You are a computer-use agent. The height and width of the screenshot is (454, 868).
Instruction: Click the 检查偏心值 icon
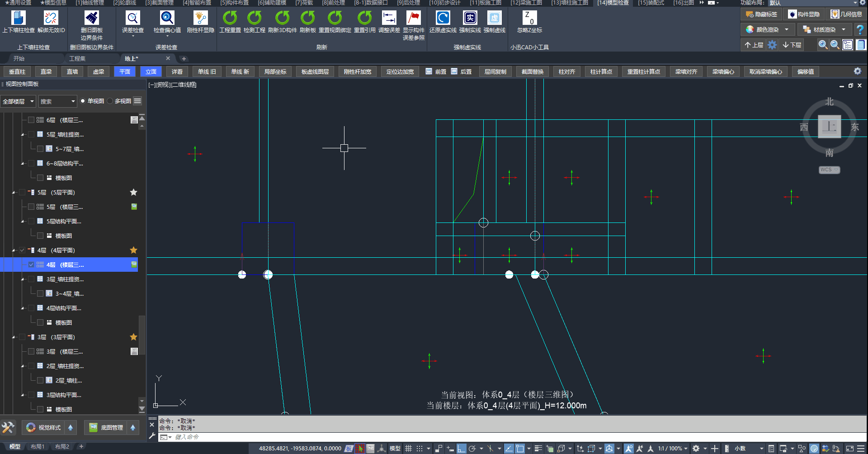coord(167,18)
